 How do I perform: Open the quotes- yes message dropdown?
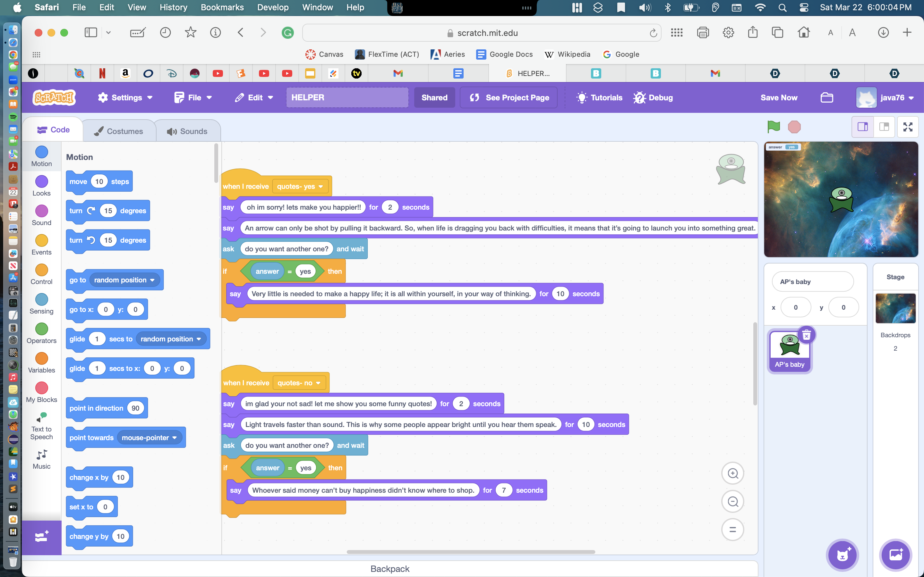[x=300, y=186]
